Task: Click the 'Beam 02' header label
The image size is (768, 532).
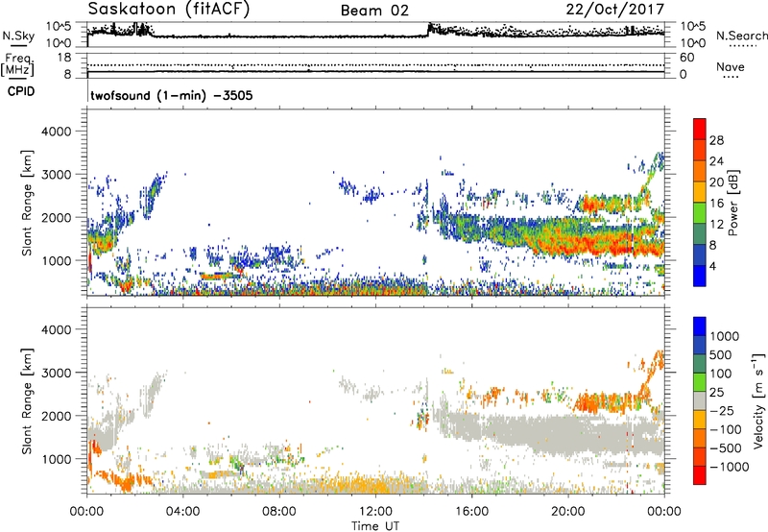Action: click(x=374, y=11)
